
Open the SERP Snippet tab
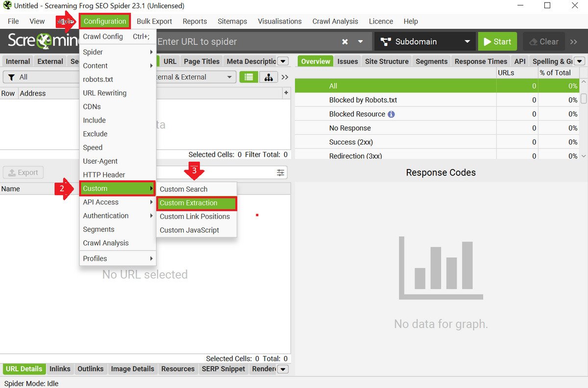[223, 369]
